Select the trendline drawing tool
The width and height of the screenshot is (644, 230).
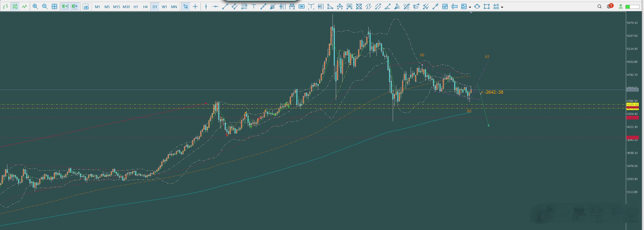[225, 7]
